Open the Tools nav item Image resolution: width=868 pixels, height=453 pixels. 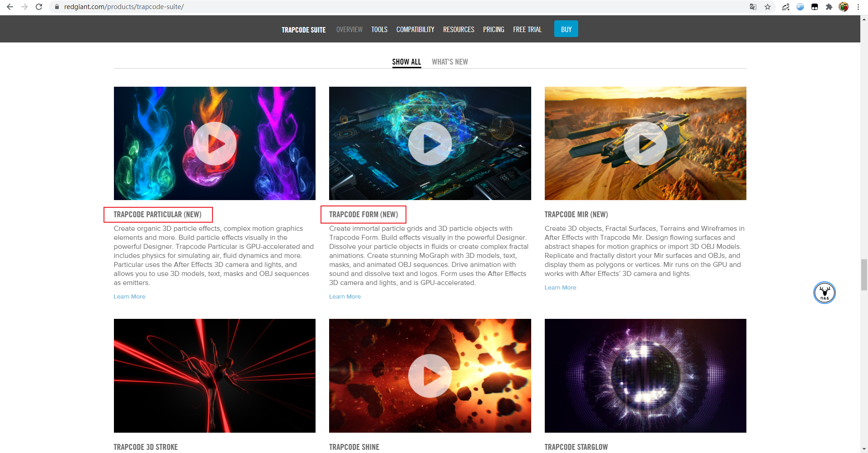click(379, 29)
